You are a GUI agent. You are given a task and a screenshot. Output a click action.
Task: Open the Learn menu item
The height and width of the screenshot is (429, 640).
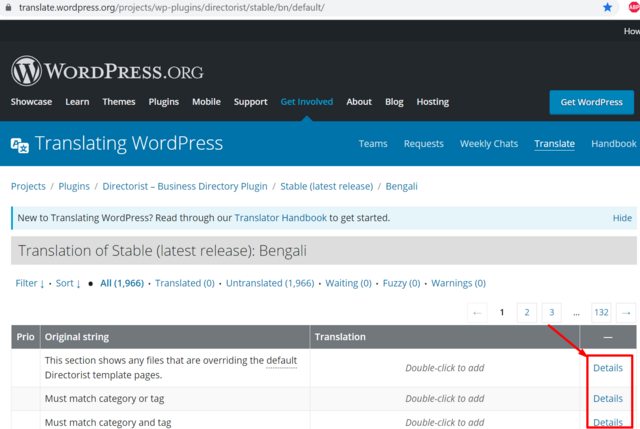click(77, 102)
